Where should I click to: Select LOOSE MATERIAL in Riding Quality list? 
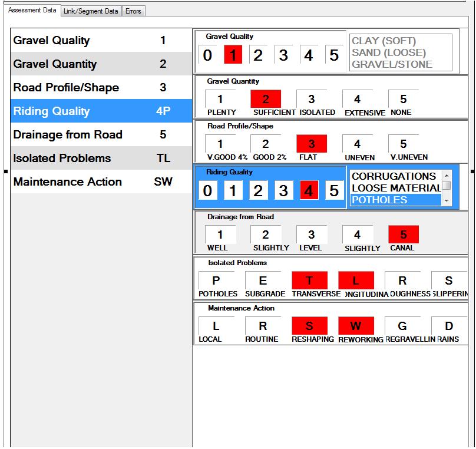tap(395, 188)
